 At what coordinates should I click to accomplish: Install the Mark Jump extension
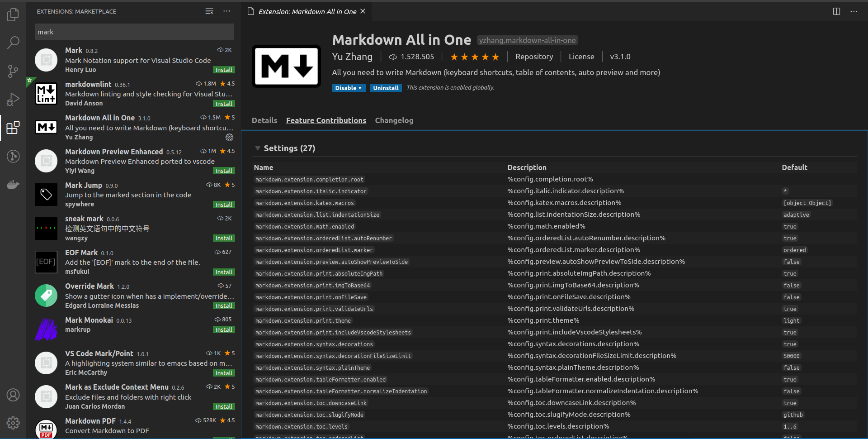(x=224, y=205)
